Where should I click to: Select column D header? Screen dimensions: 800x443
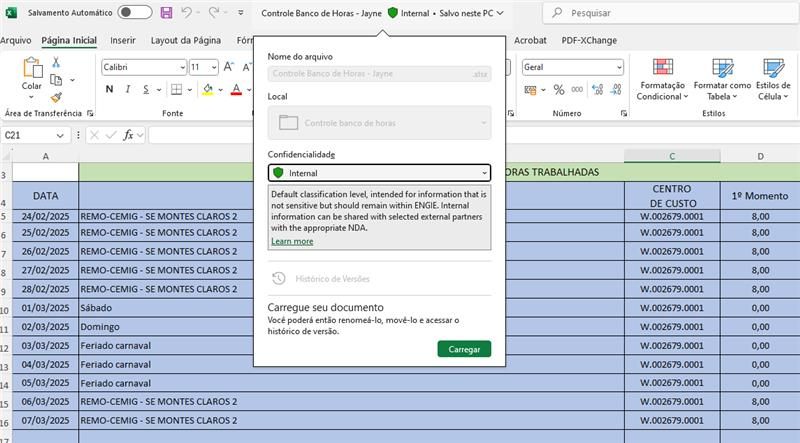click(760, 156)
